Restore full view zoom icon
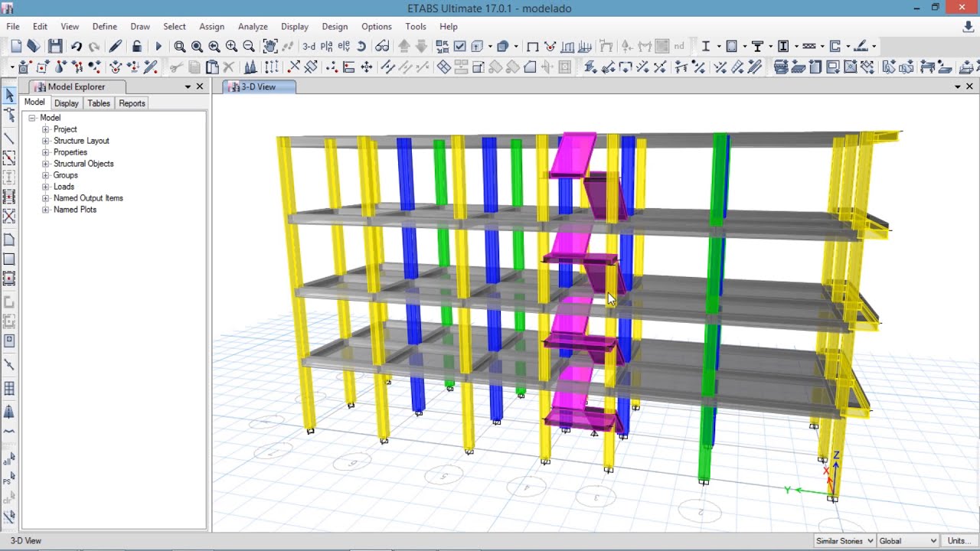The width and height of the screenshot is (980, 551). coord(197,47)
